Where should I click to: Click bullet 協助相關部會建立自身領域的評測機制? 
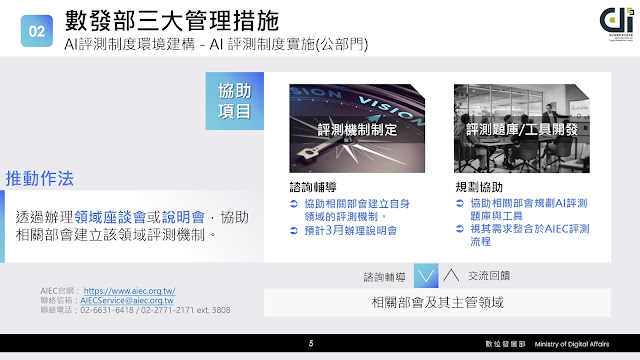click(x=357, y=210)
